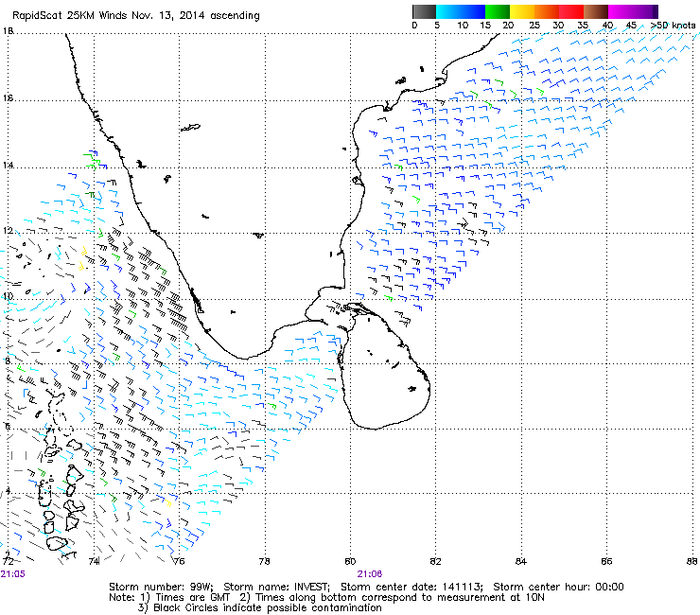Click the green 15-20 knots color swatch
This screenshot has height=615, width=700.
497,11
